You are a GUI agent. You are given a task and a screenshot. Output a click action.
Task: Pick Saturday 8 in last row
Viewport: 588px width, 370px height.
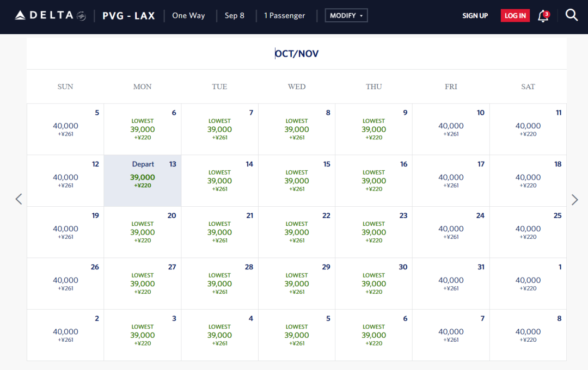[528, 335]
